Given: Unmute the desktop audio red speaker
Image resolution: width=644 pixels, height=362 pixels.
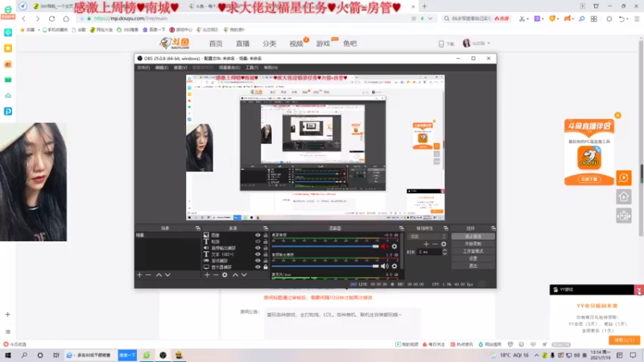Looking at the screenshot, I should (384, 246).
